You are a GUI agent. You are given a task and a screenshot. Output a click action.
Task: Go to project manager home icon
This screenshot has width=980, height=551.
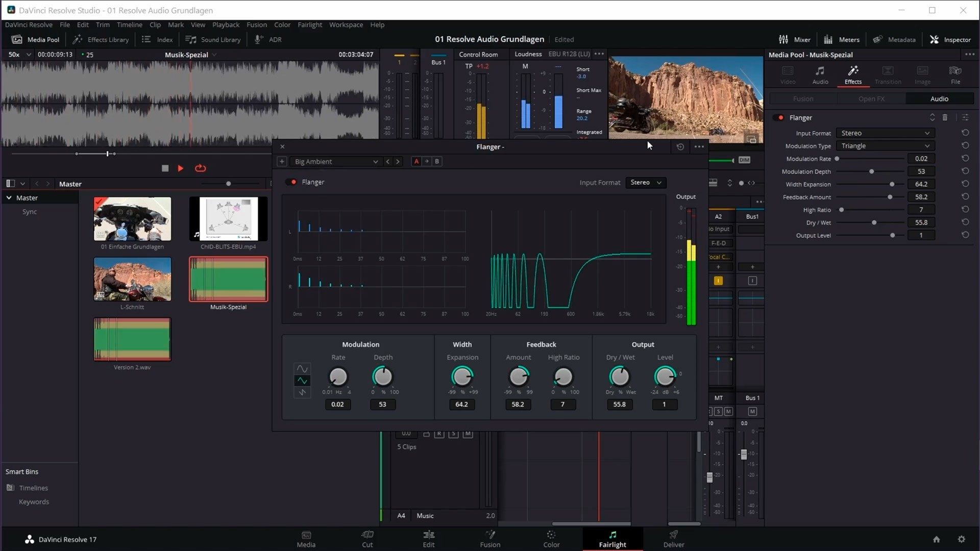[936, 539]
